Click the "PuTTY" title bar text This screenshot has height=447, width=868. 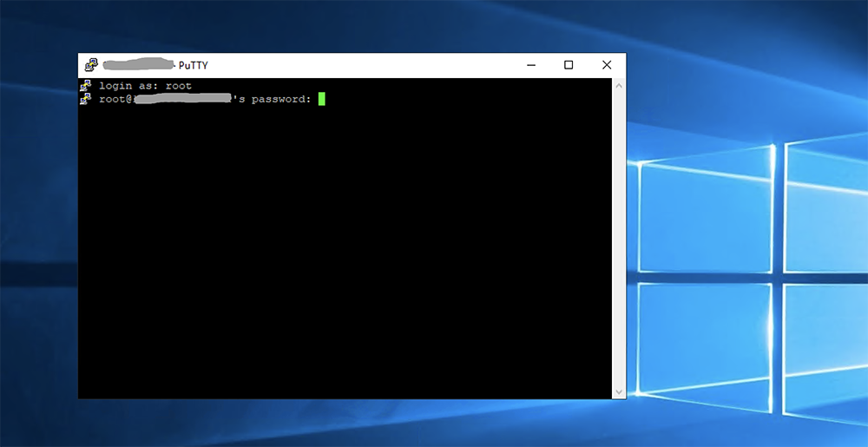tap(194, 65)
